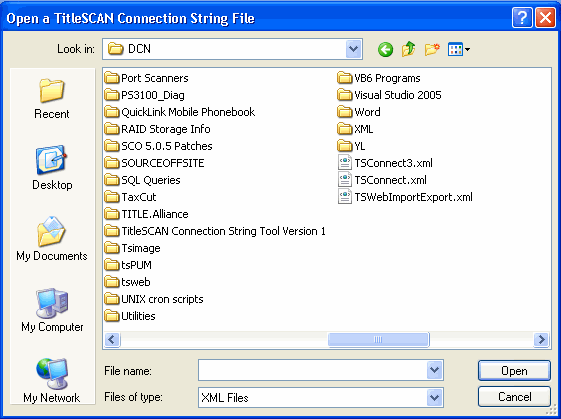Open the Recent places shortcut

click(52, 98)
